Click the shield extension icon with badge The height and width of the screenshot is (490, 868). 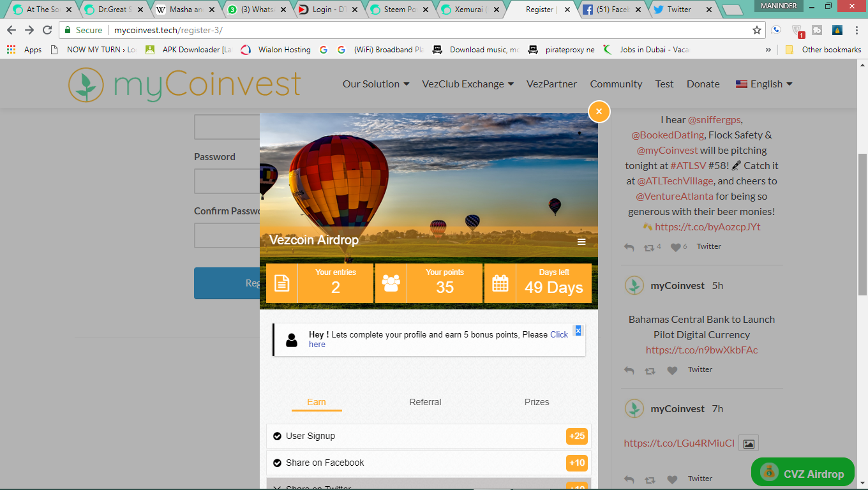click(x=798, y=30)
